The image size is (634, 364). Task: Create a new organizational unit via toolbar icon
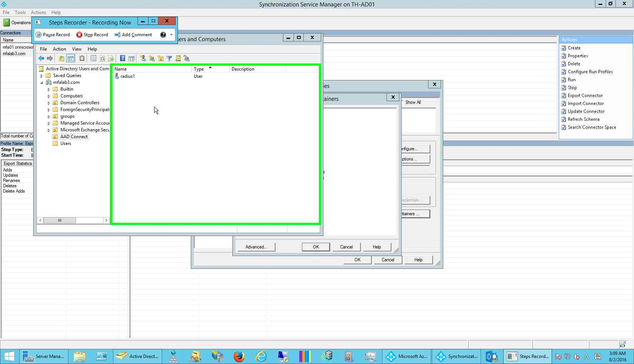161,58
